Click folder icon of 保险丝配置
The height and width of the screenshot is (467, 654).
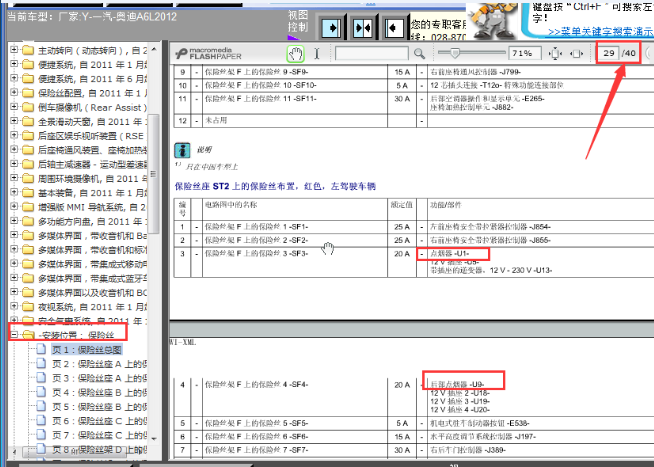point(28,93)
